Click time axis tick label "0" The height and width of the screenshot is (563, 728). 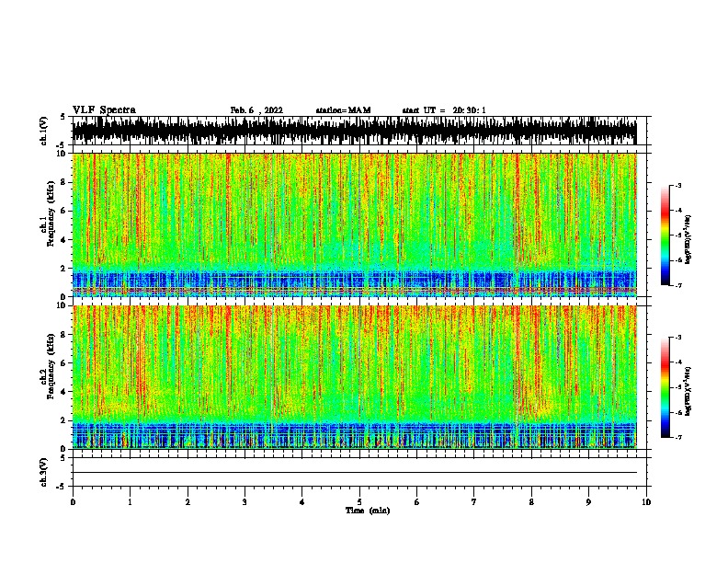pyautogui.click(x=73, y=502)
